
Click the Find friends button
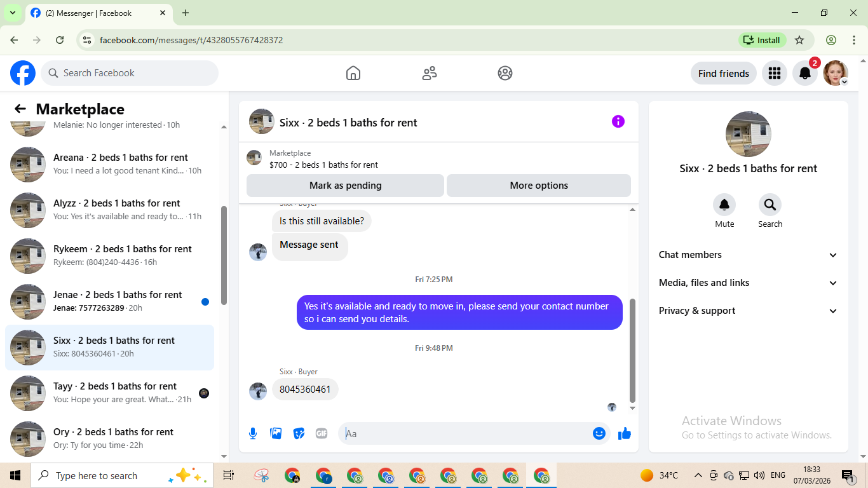tap(724, 73)
